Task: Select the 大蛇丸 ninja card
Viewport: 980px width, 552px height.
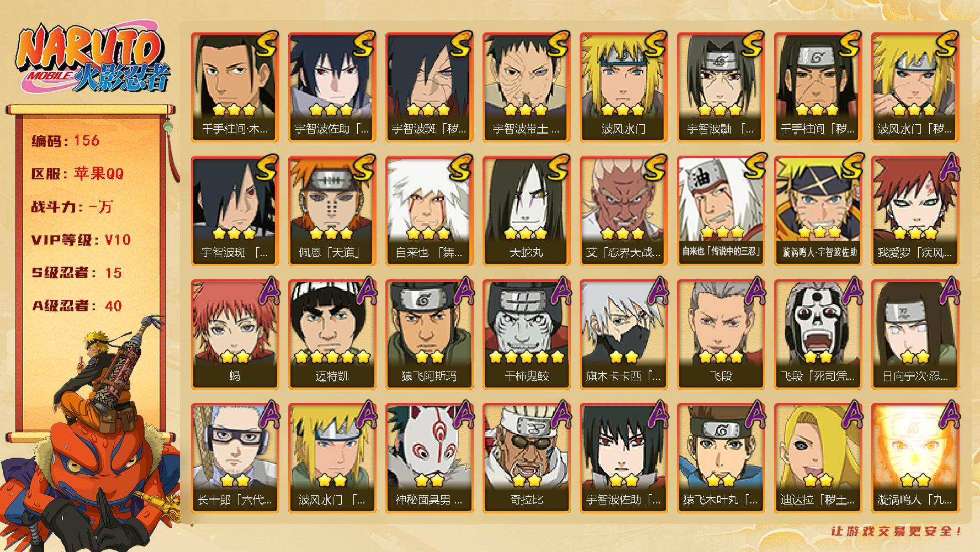Action: [x=526, y=211]
